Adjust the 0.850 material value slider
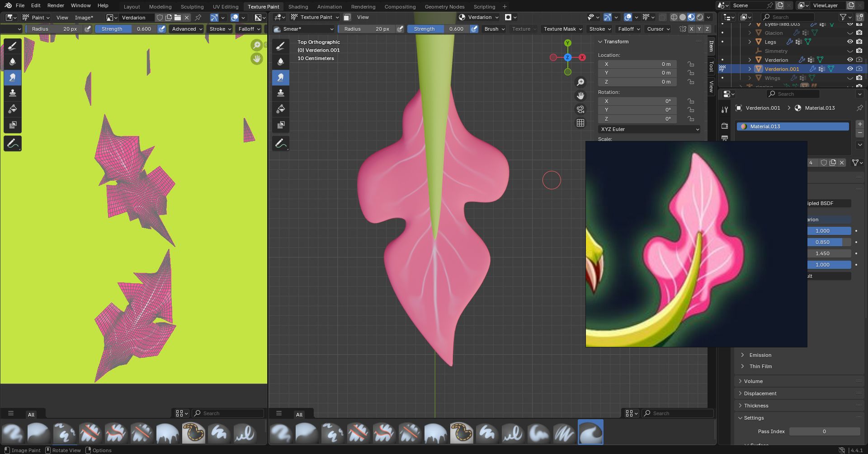868x454 pixels. 829,242
